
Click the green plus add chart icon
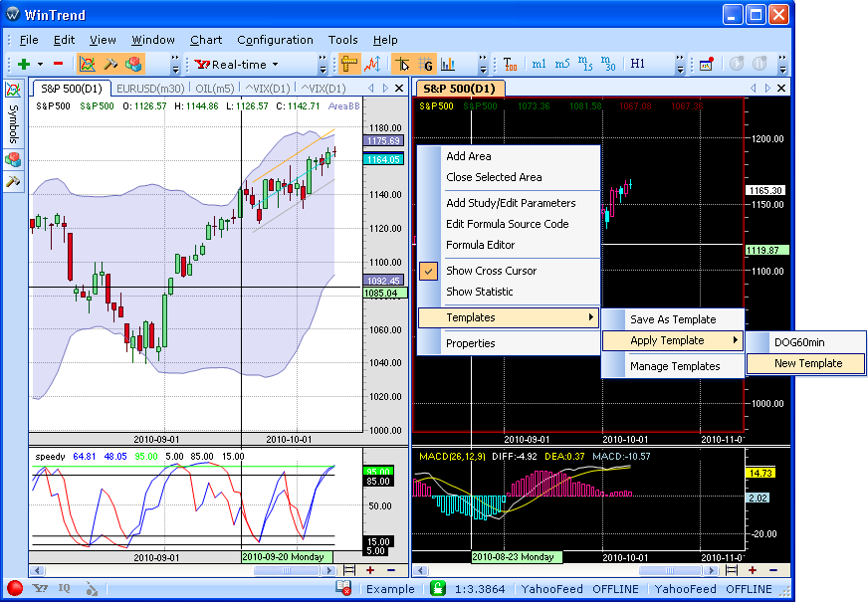[x=24, y=65]
